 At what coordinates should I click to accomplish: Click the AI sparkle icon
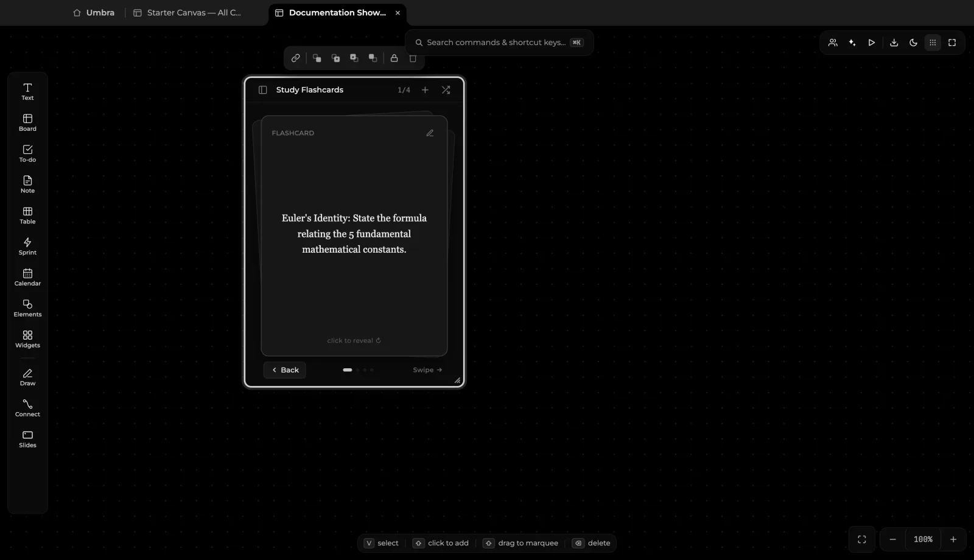click(852, 43)
